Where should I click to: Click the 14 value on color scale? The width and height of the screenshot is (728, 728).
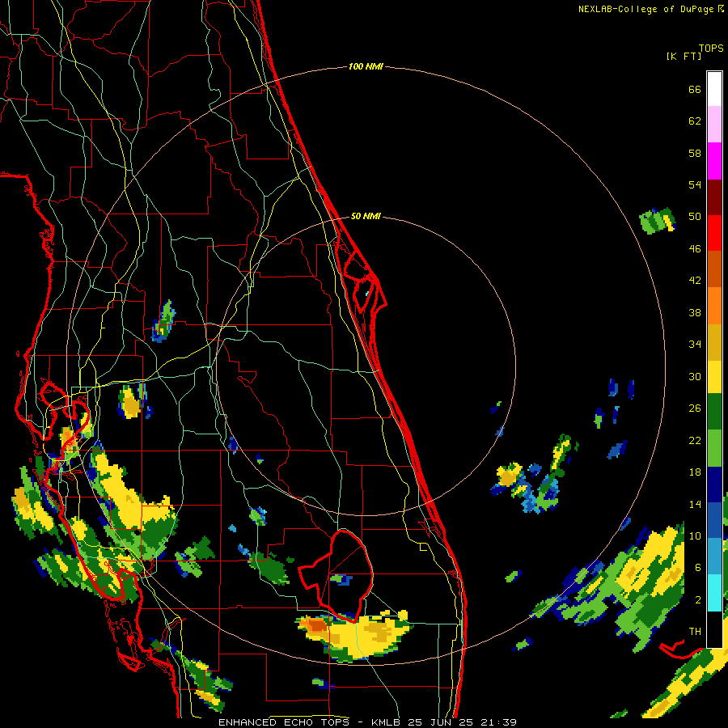tap(695, 504)
